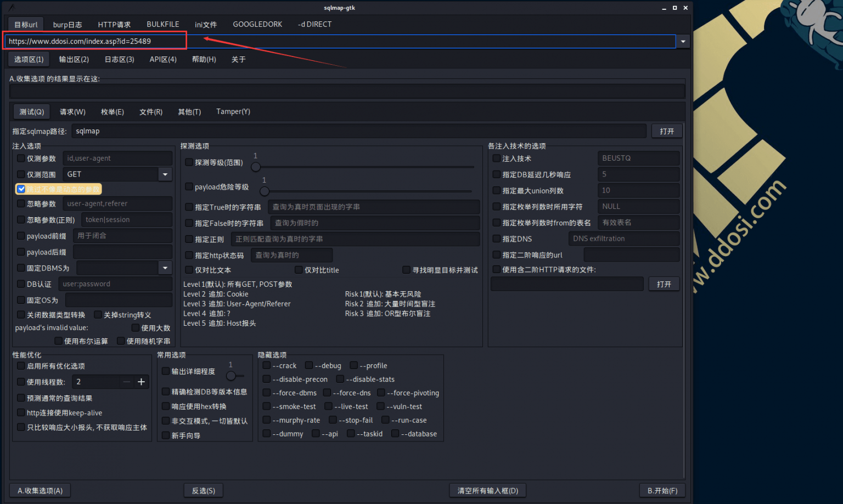Enable the --smoke-test checkbox

pos(267,406)
